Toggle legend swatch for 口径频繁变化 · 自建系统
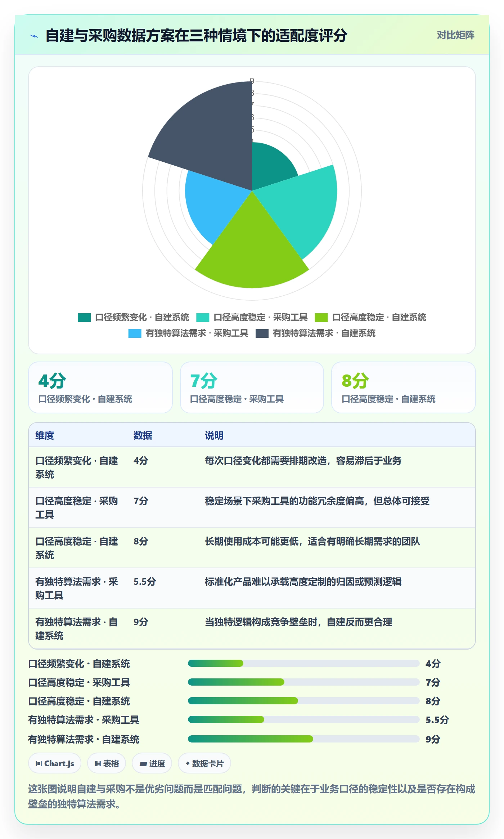Screen dimensions: 504x839 pos(84,317)
